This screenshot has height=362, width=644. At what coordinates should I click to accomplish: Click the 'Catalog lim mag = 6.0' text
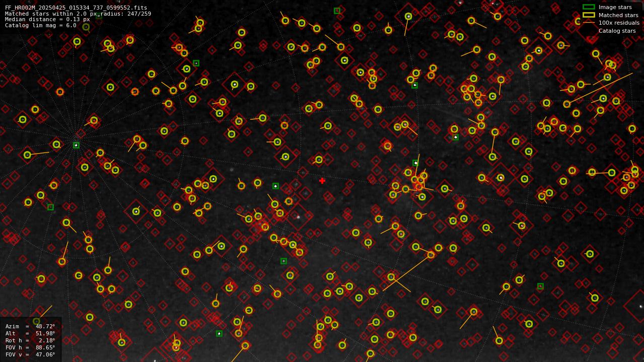[41, 25]
